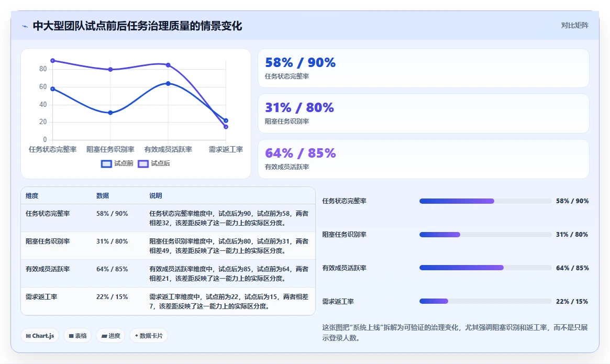The width and height of the screenshot is (610, 364).
Task: Select the 进度 tag chip
Action: 110,336
